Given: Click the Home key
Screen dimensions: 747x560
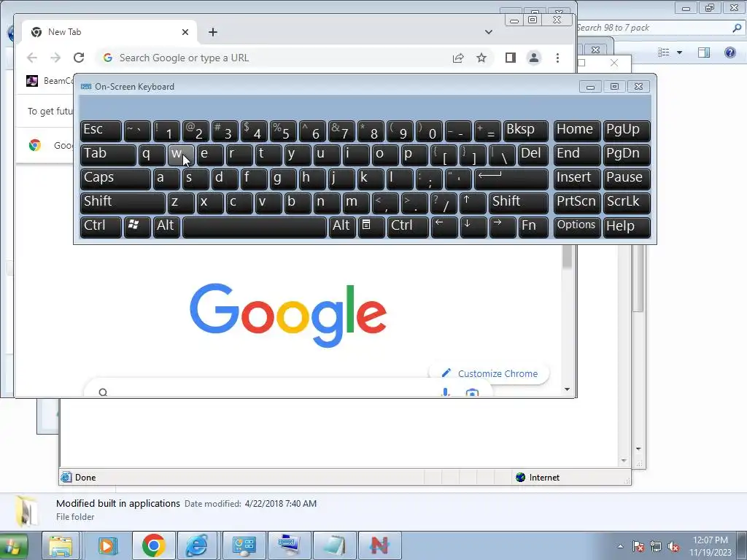Looking at the screenshot, I should [x=576, y=131].
